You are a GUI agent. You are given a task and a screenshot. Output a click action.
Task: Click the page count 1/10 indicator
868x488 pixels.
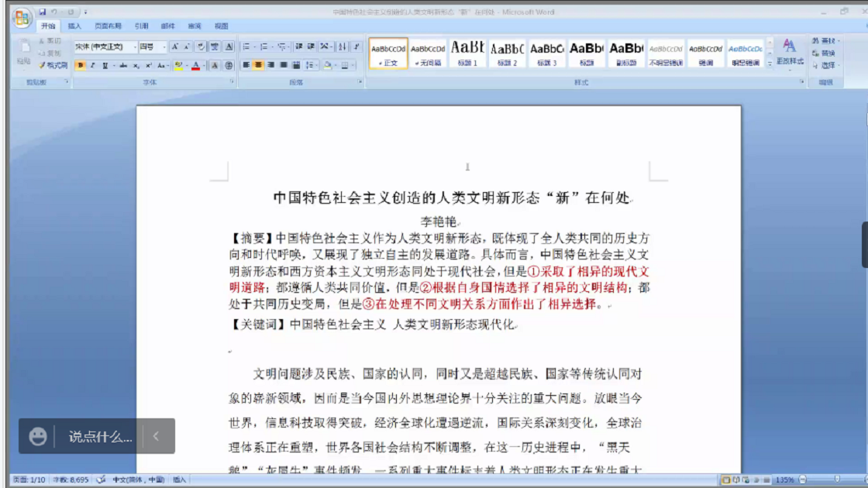pyautogui.click(x=29, y=479)
